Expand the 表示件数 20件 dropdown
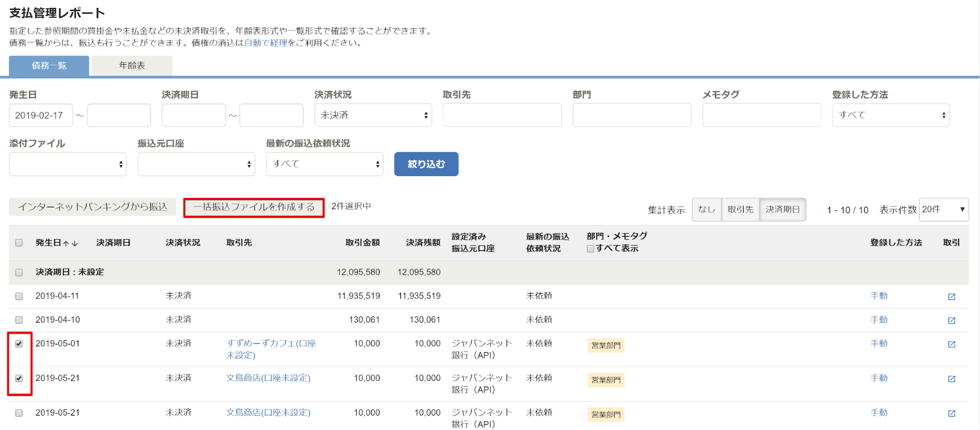 tap(943, 209)
